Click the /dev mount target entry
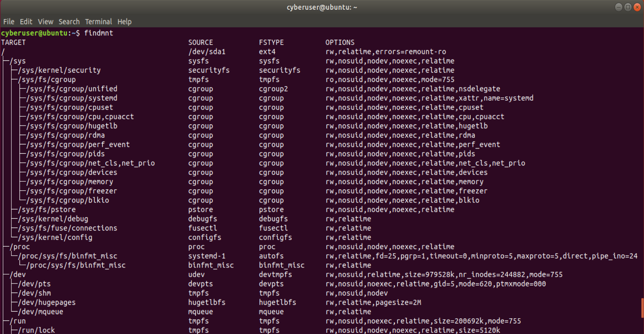The height and width of the screenshot is (334, 644). click(18, 275)
